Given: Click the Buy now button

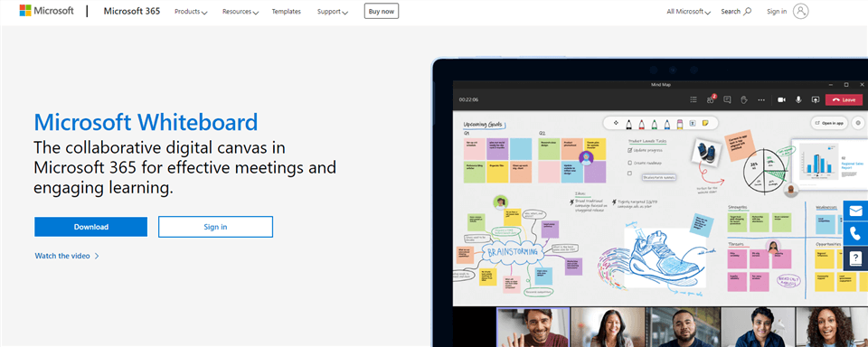Looking at the screenshot, I should tap(382, 11).
